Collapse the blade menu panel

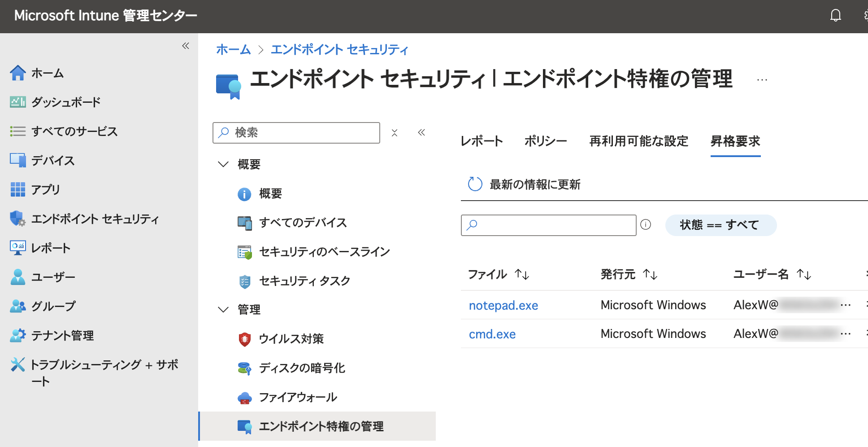click(421, 132)
